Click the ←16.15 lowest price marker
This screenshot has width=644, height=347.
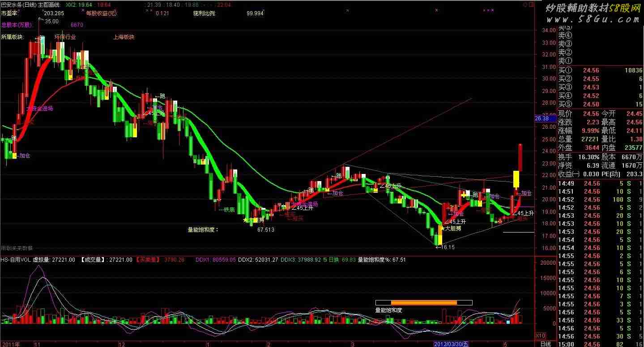[x=445, y=247]
